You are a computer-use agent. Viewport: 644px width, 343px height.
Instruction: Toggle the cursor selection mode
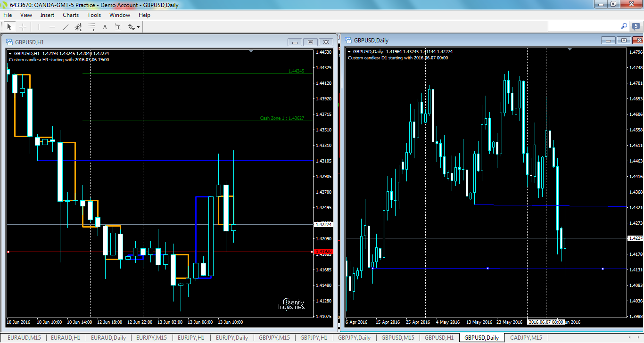pyautogui.click(x=9, y=27)
